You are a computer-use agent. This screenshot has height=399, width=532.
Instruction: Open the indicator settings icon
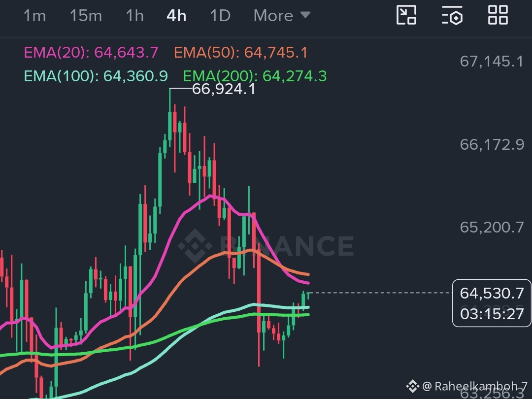452,15
